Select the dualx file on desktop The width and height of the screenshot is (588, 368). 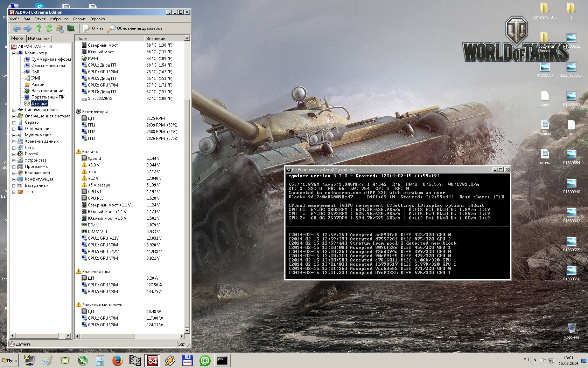545,98
